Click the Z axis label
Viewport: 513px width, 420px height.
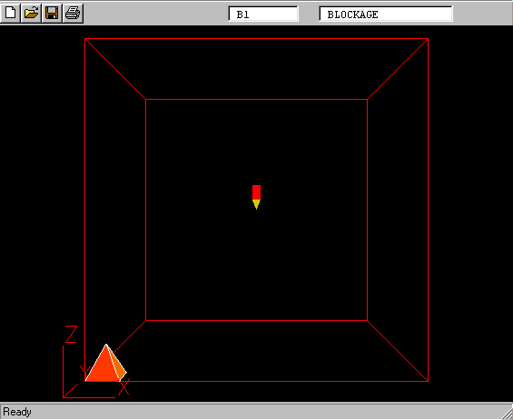72,334
